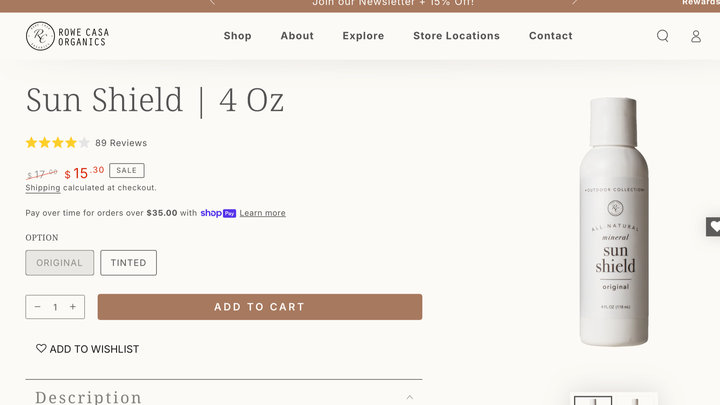Decrease quantity with minus button
This screenshot has height=405, width=720.
38,307
